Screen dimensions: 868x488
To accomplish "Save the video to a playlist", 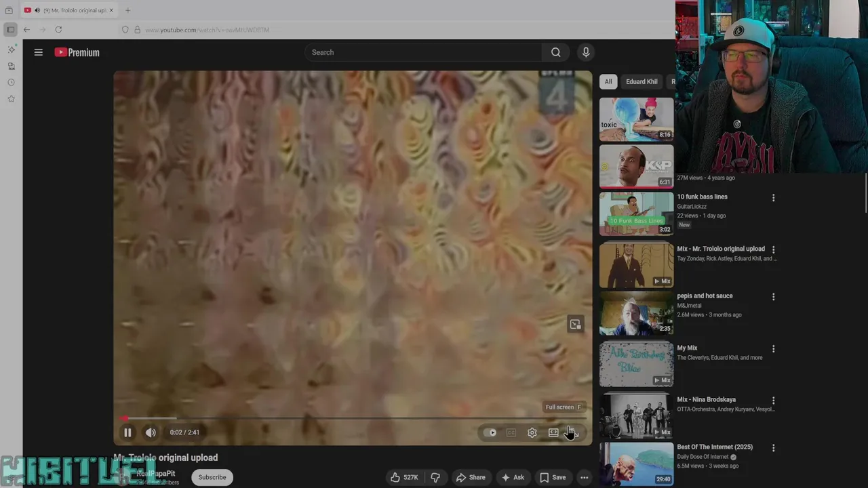I will tap(553, 477).
